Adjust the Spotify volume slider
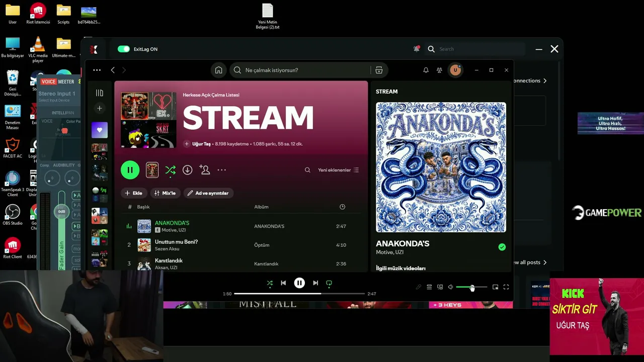The height and width of the screenshot is (362, 644). (x=471, y=287)
